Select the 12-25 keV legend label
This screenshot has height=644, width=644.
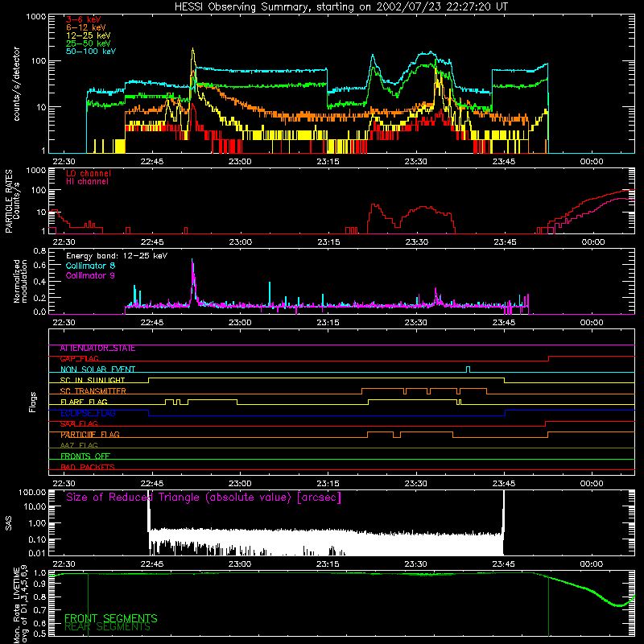89,35
